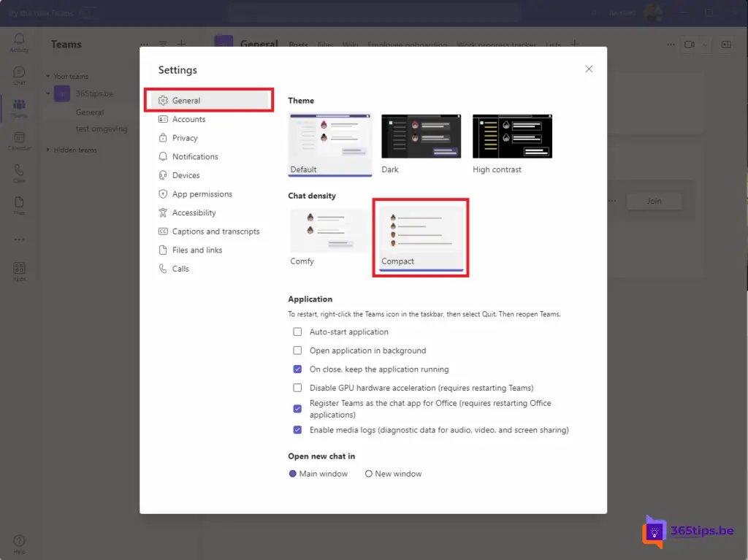Click the Notifications bell icon in settings

pos(163,156)
